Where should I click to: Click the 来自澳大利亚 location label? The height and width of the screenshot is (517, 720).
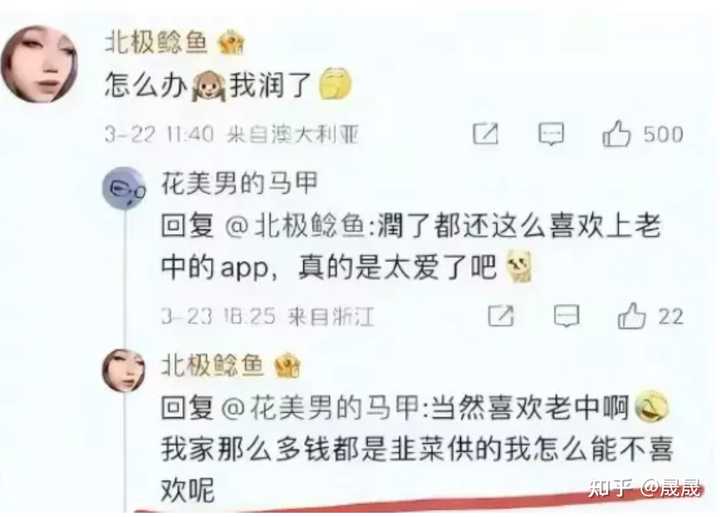293,134
